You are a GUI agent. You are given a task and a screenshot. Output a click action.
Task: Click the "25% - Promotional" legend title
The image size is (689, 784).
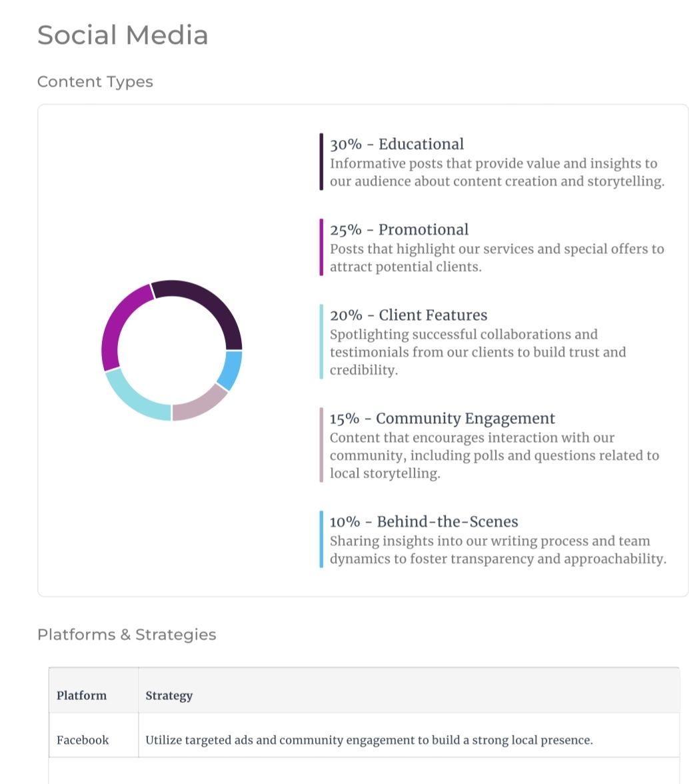click(x=399, y=229)
